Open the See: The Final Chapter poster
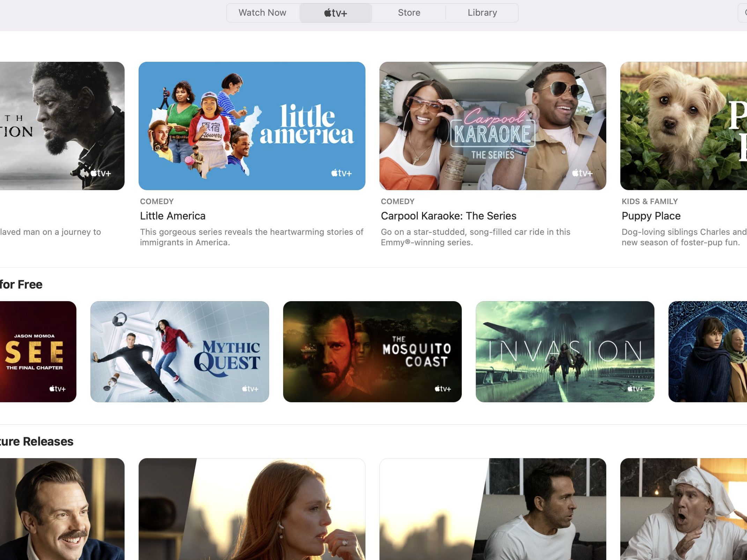747x560 pixels. 38,352
